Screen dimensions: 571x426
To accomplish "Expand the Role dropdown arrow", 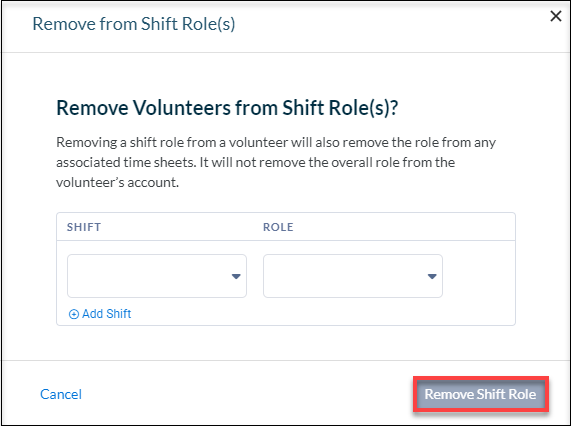I will click(432, 277).
